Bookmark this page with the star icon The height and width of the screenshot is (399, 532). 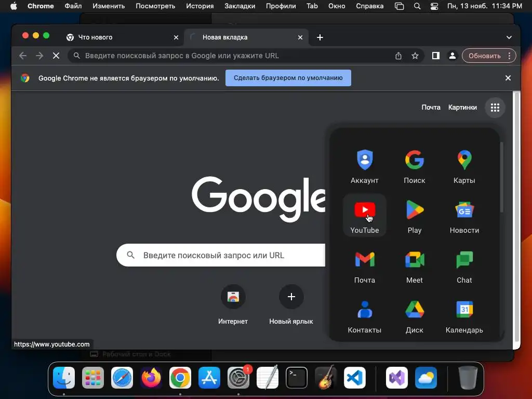click(x=415, y=56)
